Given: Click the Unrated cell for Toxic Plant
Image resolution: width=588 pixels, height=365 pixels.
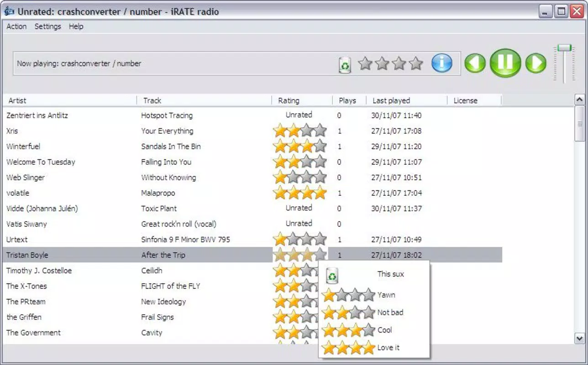Looking at the screenshot, I should click(x=299, y=208).
